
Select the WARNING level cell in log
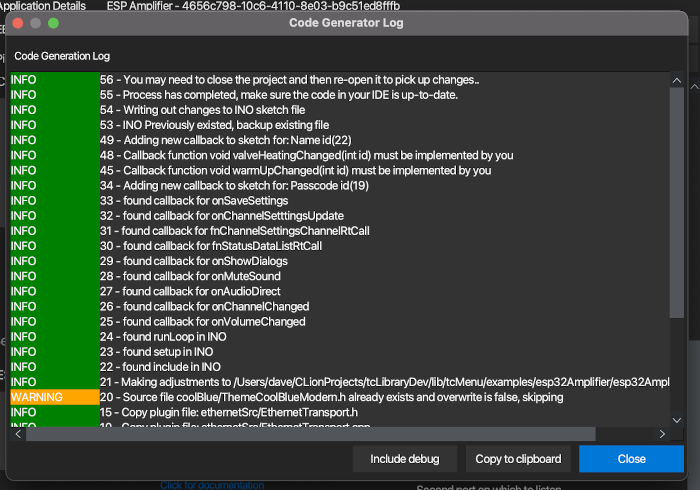coord(55,397)
